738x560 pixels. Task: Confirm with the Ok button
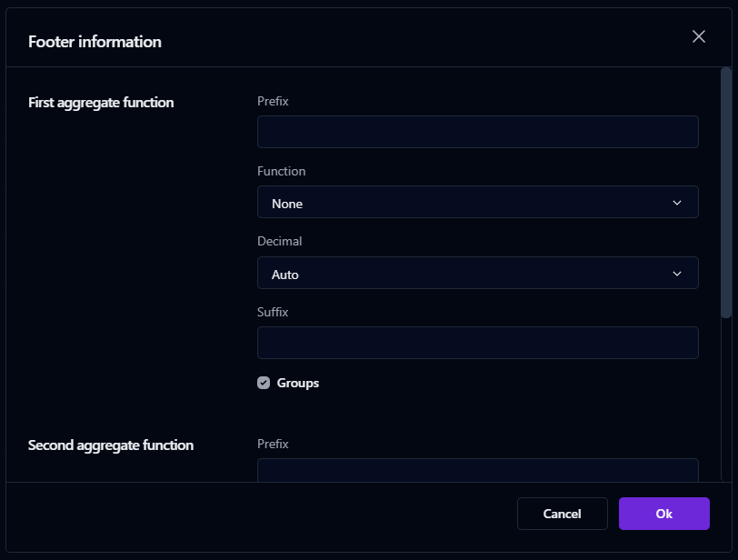coord(663,514)
